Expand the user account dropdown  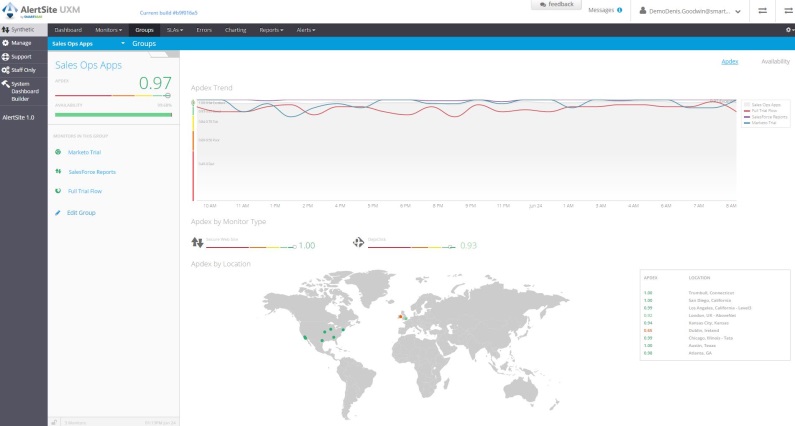pyautogui.click(x=690, y=11)
